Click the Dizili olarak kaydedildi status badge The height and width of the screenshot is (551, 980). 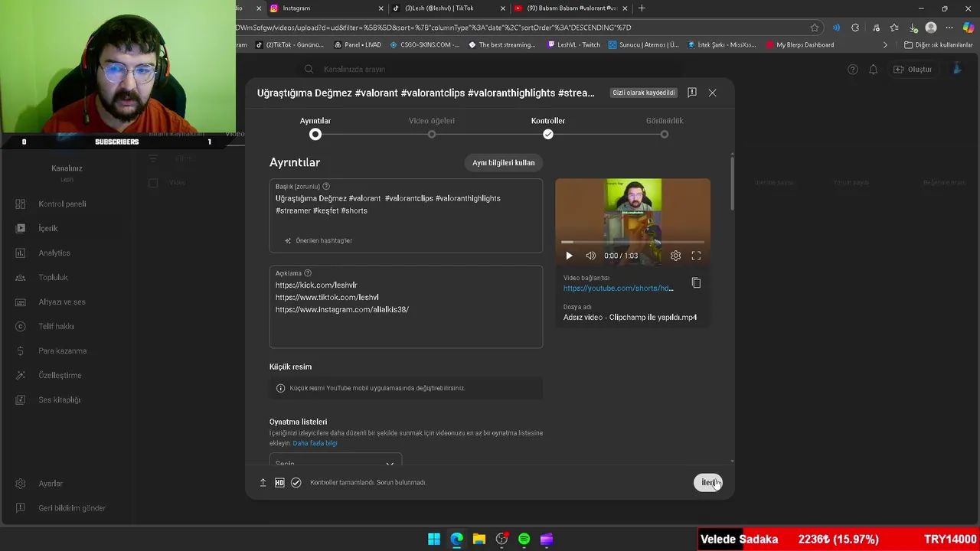pos(644,93)
